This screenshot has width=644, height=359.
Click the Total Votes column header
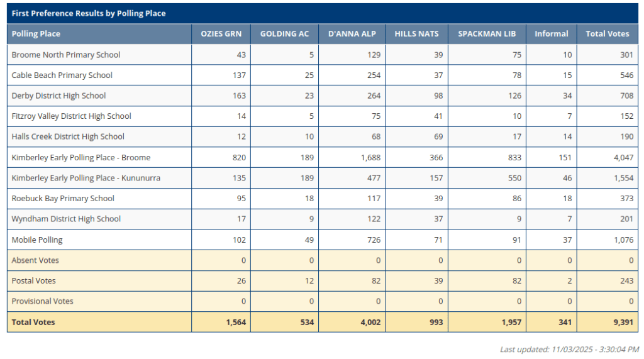pos(607,34)
